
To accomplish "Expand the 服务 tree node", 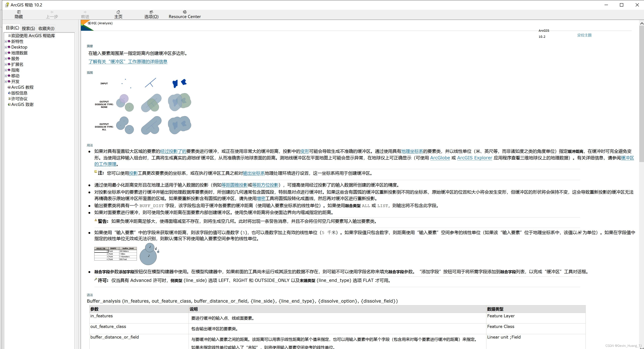I will (6, 59).
